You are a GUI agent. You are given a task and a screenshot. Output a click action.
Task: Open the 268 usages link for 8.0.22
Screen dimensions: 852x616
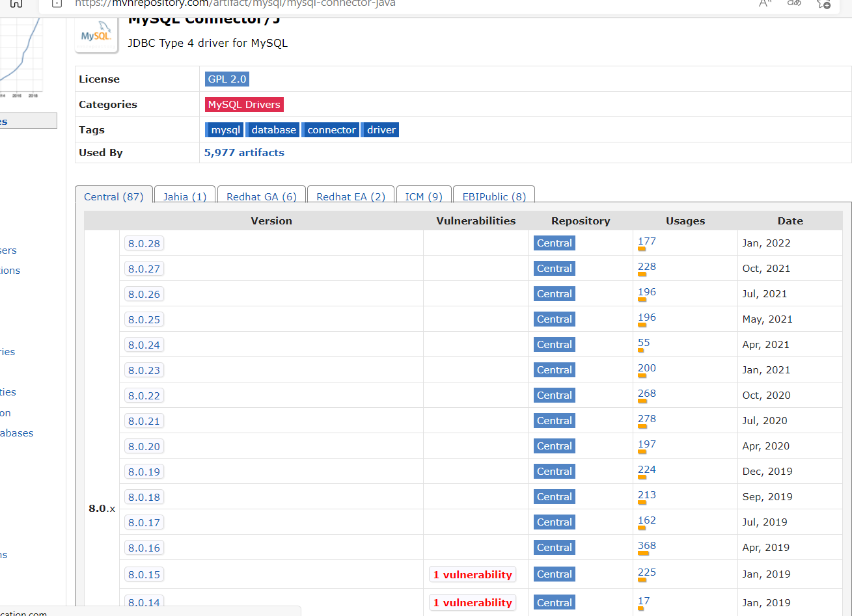pyautogui.click(x=647, y=394)
